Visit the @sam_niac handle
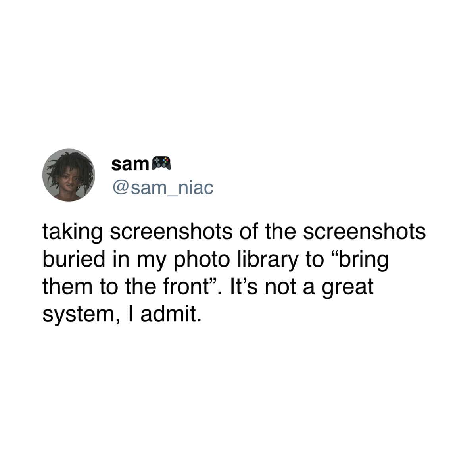Image resolution: width=476 pixels, height=476 pixels. [x=163, y=188]
